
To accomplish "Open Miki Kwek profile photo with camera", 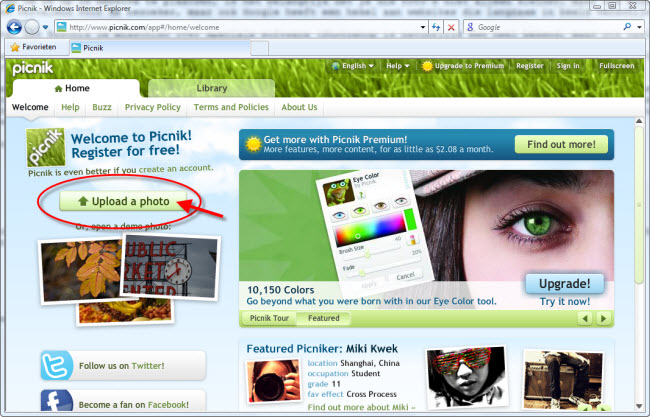I will (273, 381).
